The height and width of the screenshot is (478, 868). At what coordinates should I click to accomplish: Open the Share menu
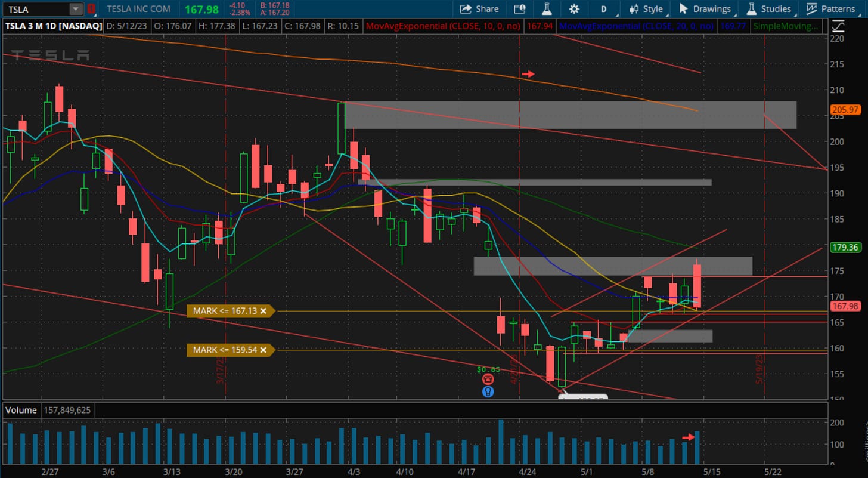[479, 9]
